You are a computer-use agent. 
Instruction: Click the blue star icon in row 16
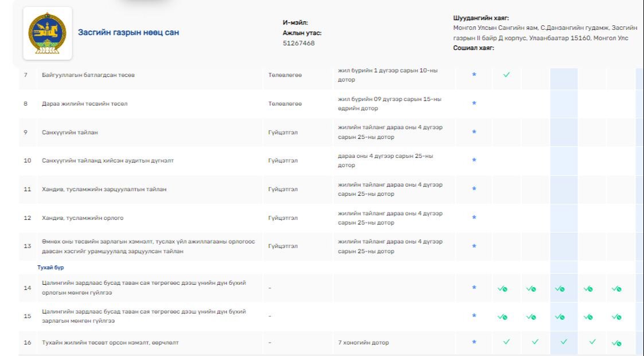pyautogui.click(x=474, y=342)
